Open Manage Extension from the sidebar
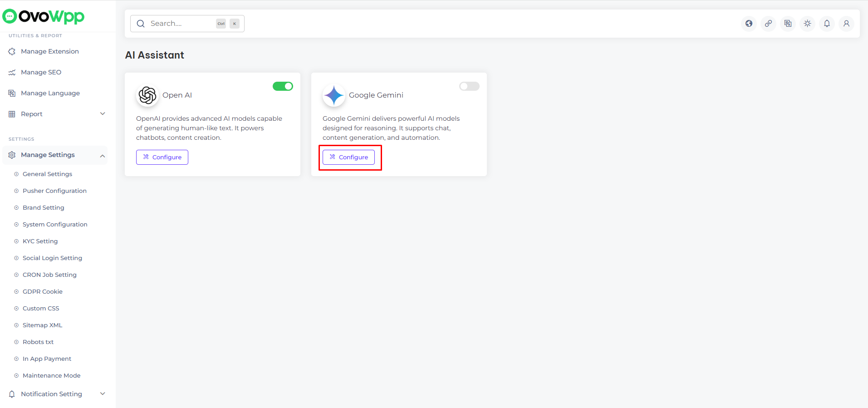 [49, 51]
